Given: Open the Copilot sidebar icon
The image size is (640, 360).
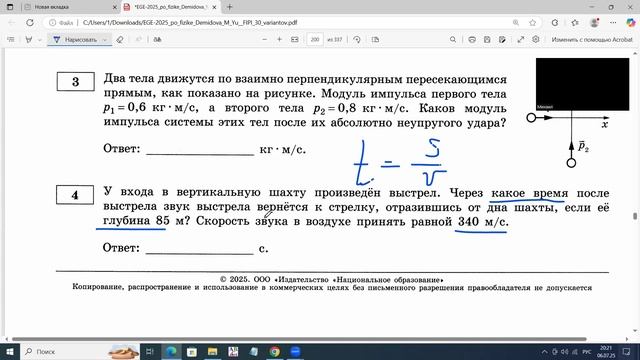Looking at the screenshot, I should [631, 23].
